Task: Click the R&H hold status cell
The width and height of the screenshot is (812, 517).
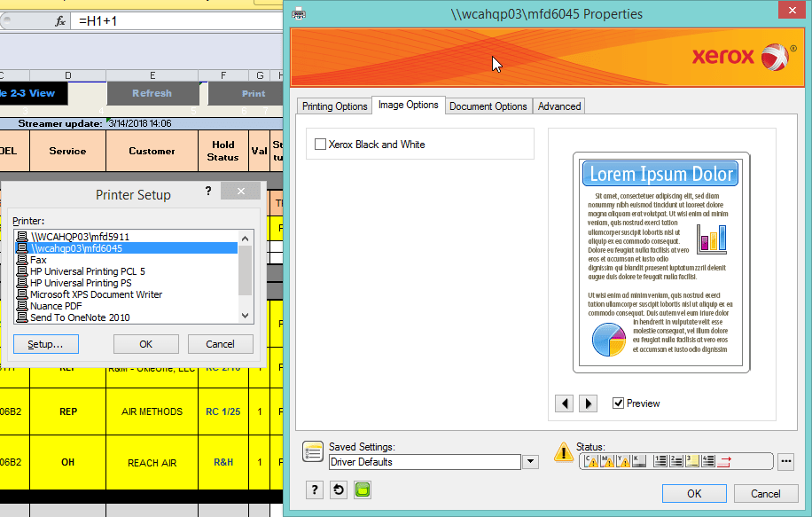Action: (223, 462)
